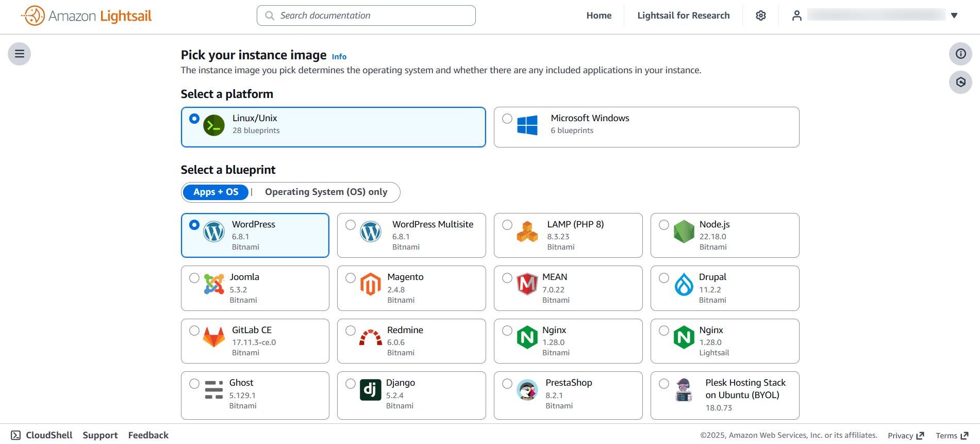980x444 pixels.
Task: Switch to Operating System (OS) only tab
Action: coord(326,192)
